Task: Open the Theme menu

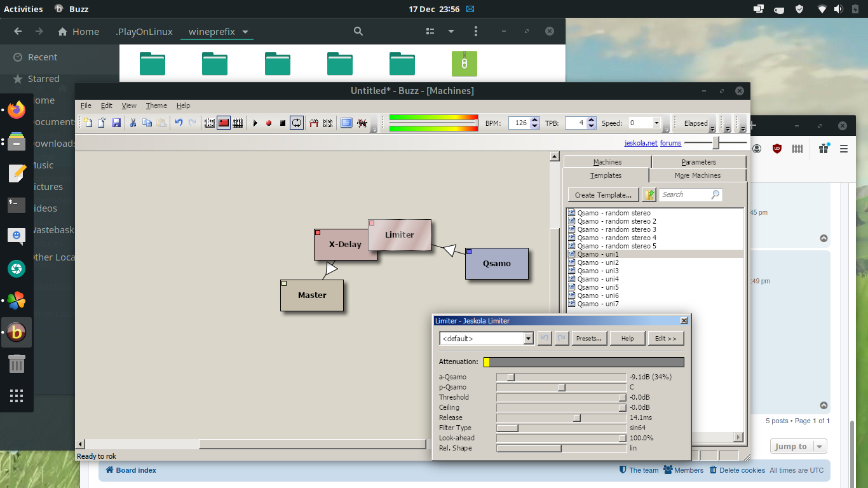Action: 156,105
